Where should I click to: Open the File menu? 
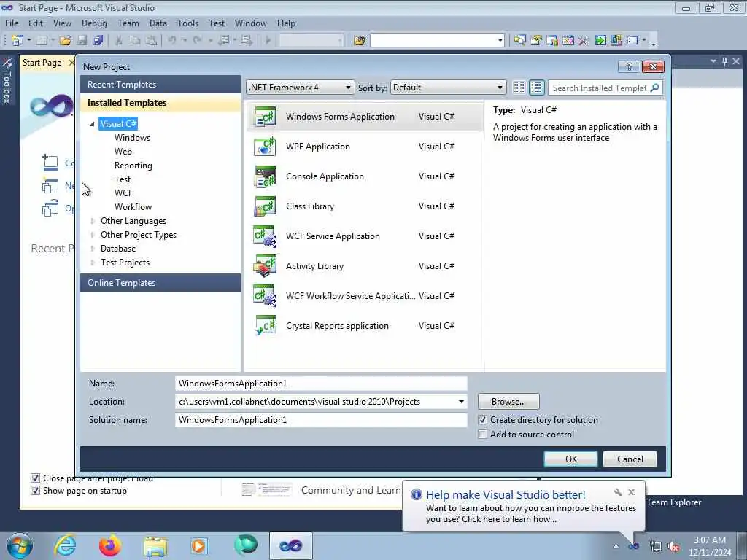click(12, 23)
